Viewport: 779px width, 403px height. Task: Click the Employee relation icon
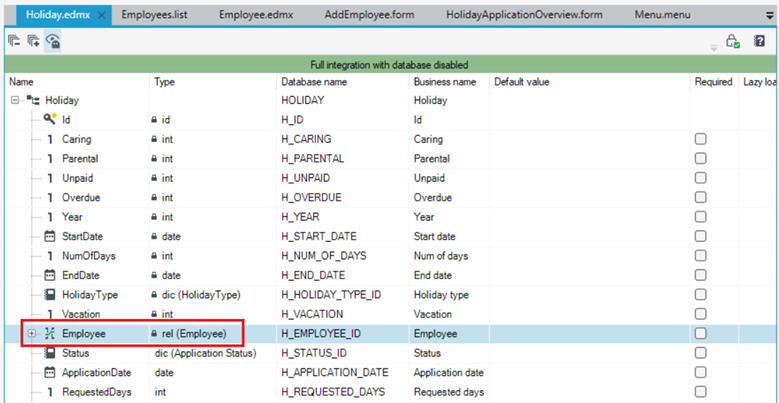(x=50, y=333)
